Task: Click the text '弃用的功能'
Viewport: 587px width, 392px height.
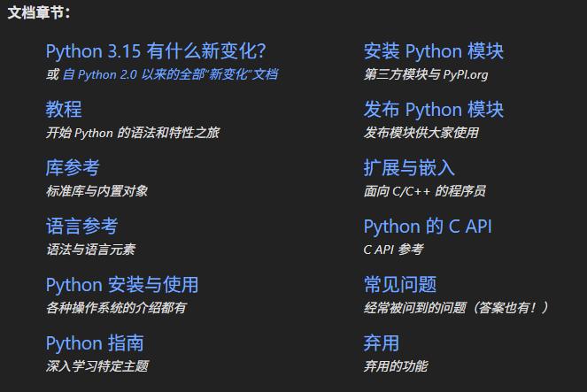Action: pyautogui.click(x=396, y=366)
